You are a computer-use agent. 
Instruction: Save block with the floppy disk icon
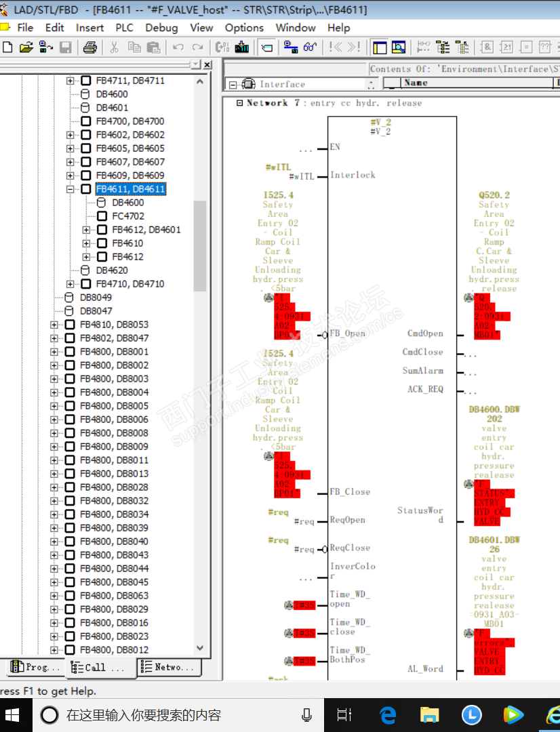tap(65, 47)
